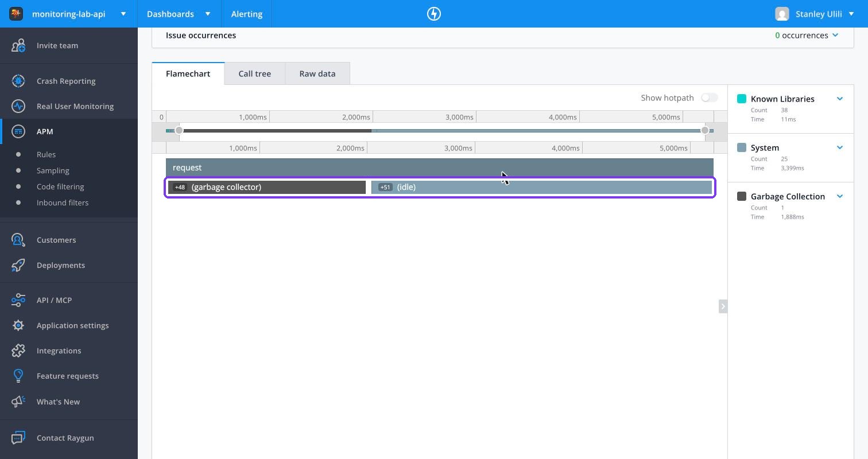Click the Feature requests lightbulb icon
Screen dimensions: 868x459
[18, 376]
